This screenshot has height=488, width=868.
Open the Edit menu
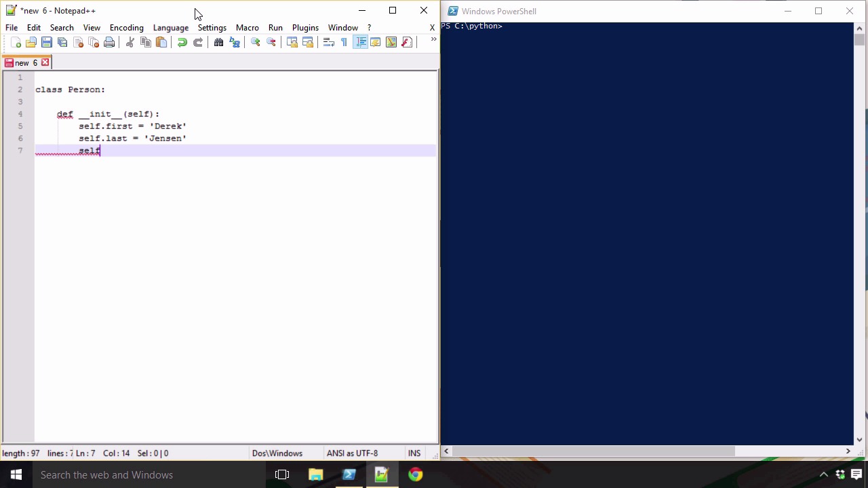point(34,28)
